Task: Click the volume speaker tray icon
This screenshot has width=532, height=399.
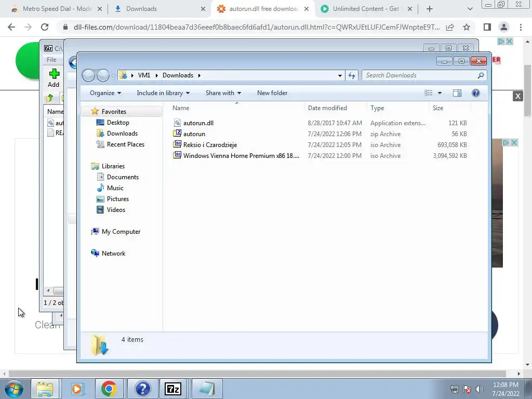Action: click(480, 389)
